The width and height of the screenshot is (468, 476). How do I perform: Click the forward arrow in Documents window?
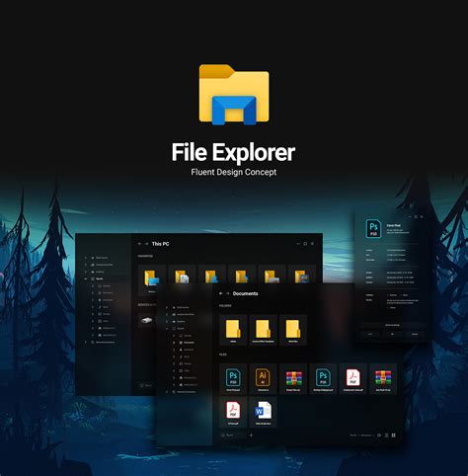[227, 293]
